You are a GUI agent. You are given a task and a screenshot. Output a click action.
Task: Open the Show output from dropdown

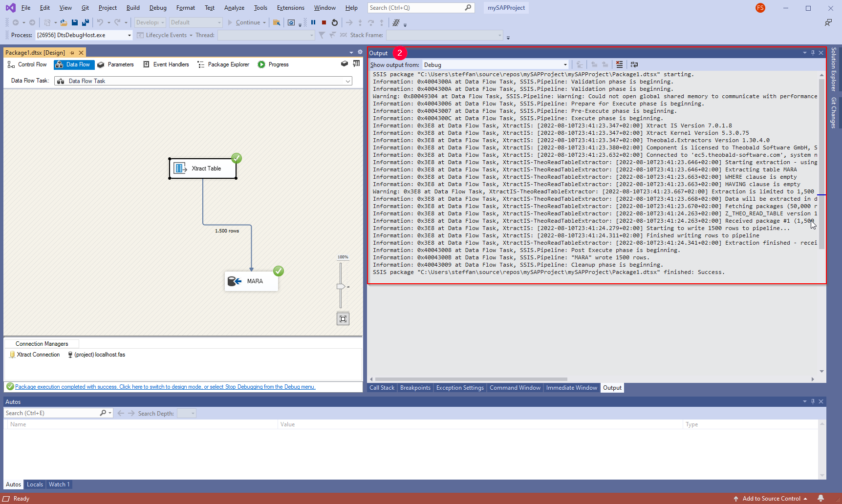[x=565, y=65]
